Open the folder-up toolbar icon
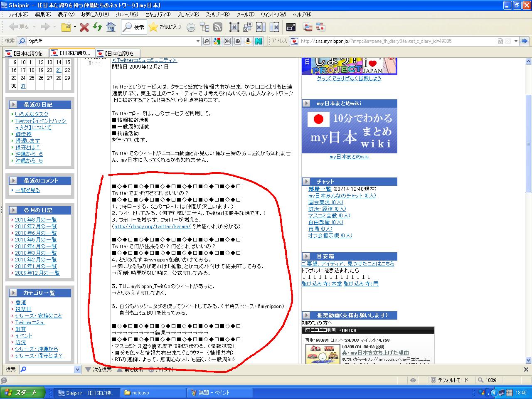This screenshot has width=532, height=399. [x=66, y=27]
